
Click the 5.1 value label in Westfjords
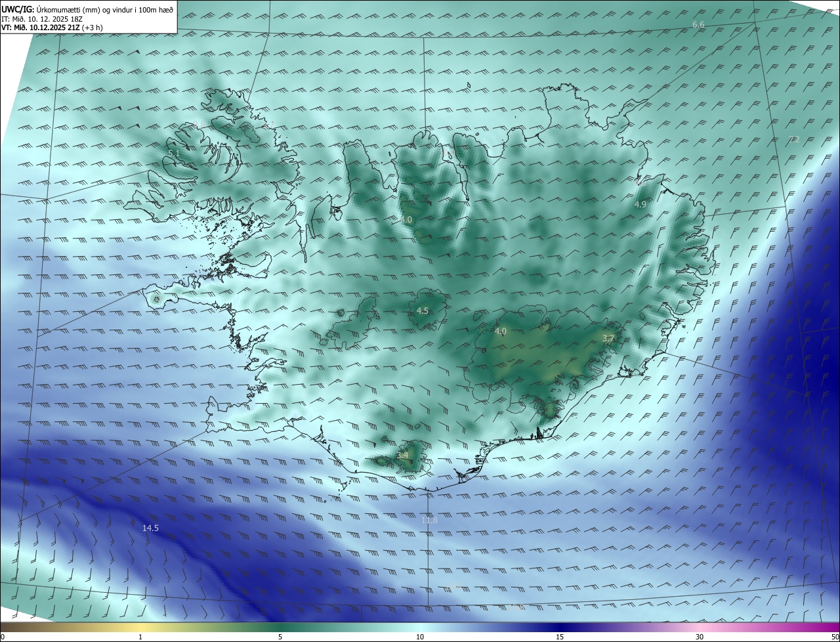pos(173,154)
